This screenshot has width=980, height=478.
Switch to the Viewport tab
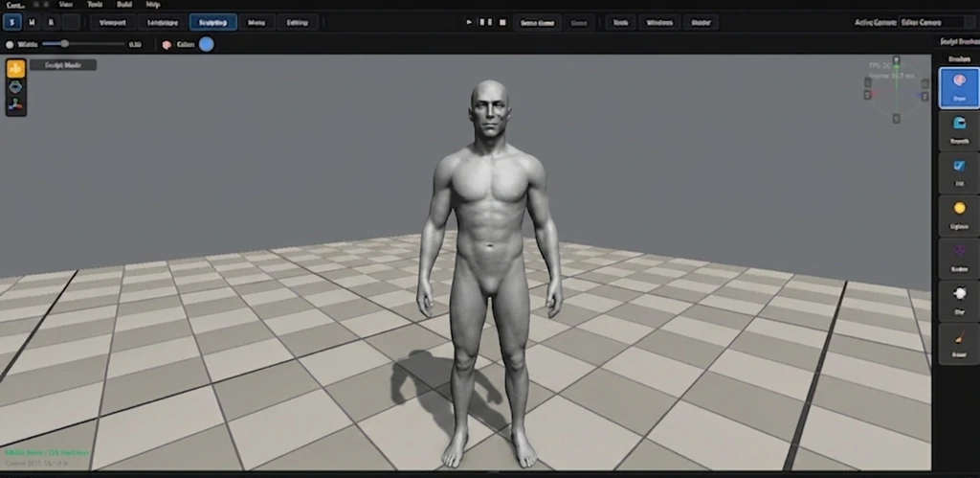click(113, 23)
